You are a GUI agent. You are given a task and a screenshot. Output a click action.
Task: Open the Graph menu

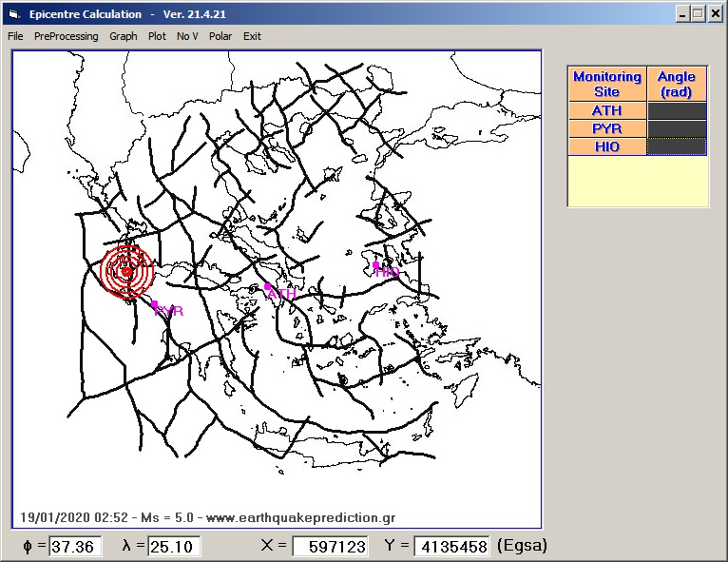[x=123, y=36]
